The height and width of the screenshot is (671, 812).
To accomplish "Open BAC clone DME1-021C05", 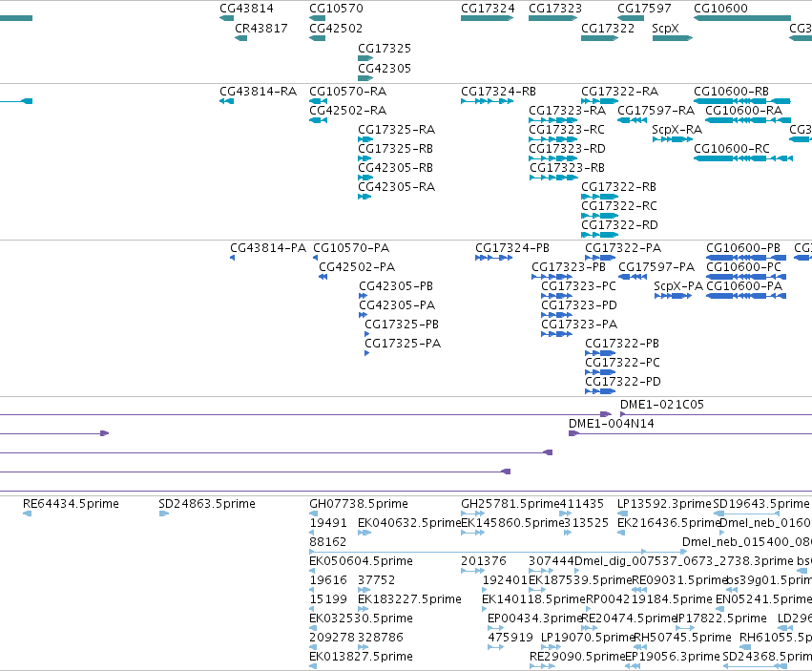I will (x=662, y=405).
